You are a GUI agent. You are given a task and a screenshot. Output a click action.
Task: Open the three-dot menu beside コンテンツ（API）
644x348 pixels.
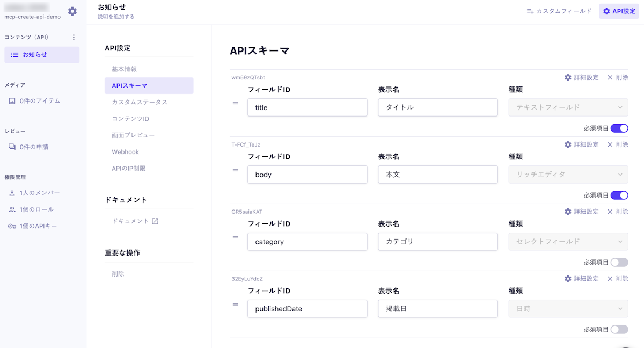click(74, 37)
